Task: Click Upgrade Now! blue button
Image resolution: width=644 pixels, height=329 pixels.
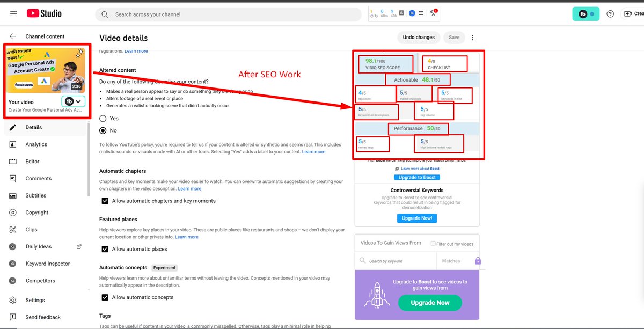Action: point(417,218)
